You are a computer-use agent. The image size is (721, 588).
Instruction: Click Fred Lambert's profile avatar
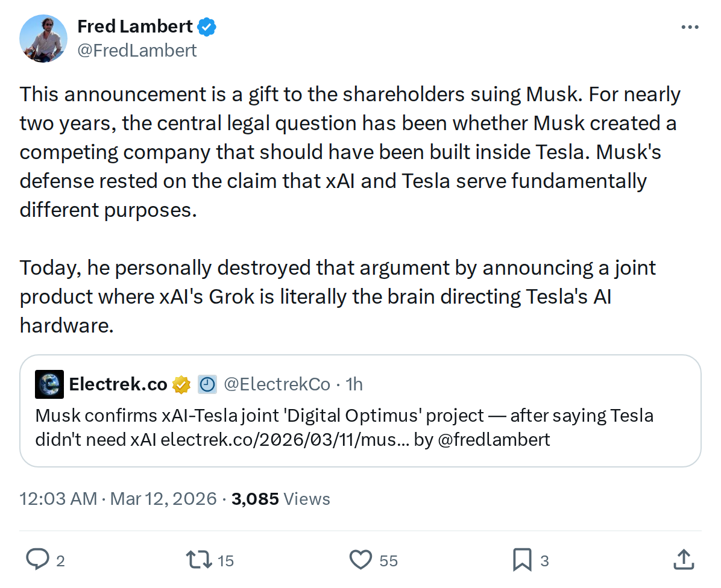43,39
